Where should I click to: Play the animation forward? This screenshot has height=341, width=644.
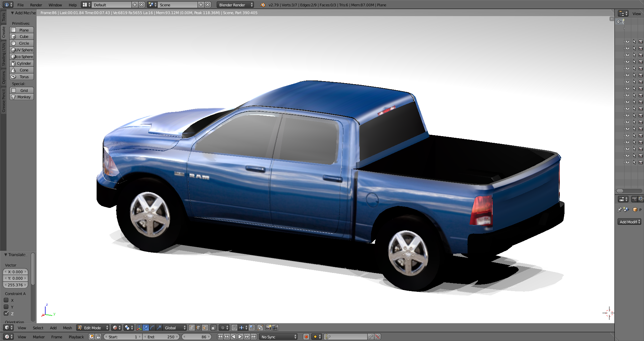(x=240, y=337)
